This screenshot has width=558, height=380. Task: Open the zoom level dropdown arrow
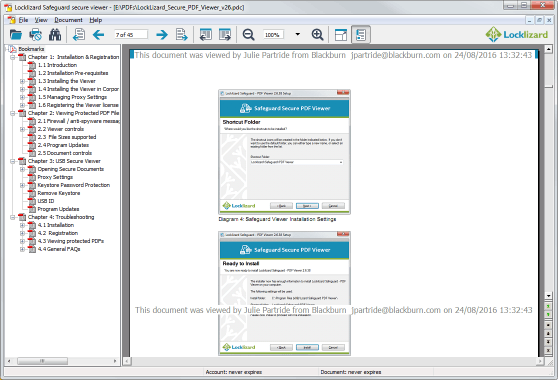298,35
